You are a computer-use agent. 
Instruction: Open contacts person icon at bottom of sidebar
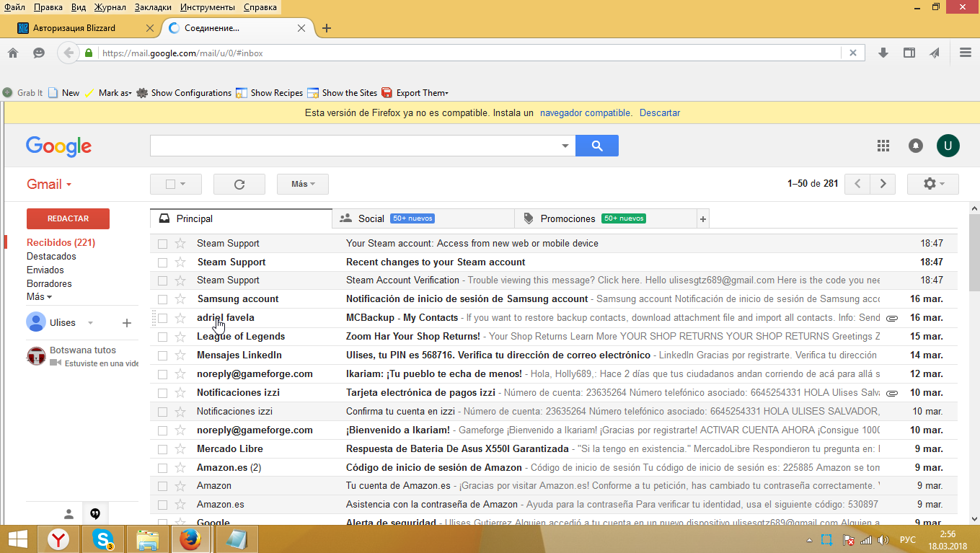[x=69, y=514]
